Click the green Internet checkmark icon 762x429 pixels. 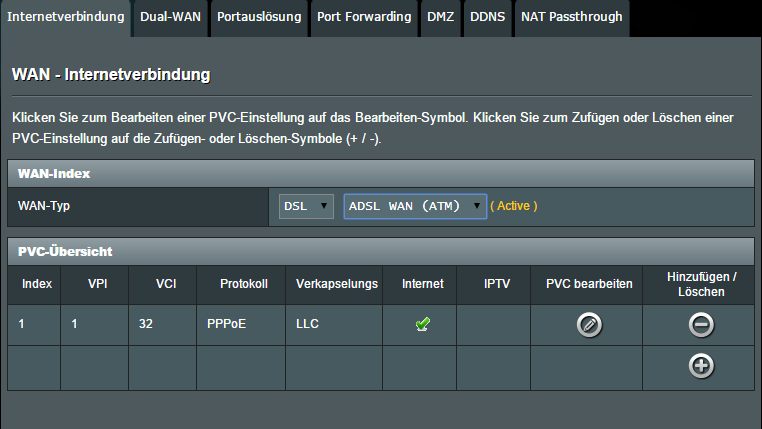click(423, 324)
